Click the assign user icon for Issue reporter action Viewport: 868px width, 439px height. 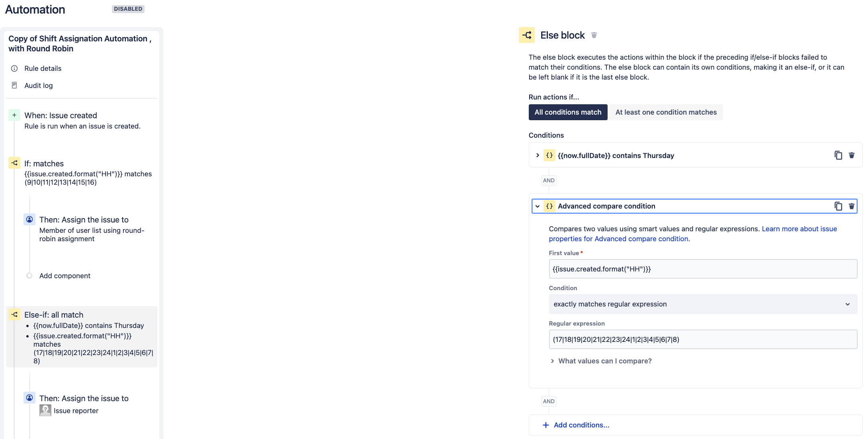click(x=29, y=398)
